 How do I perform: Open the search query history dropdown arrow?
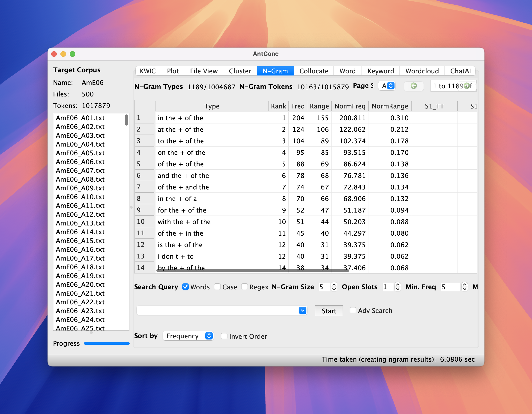(302, 310)
